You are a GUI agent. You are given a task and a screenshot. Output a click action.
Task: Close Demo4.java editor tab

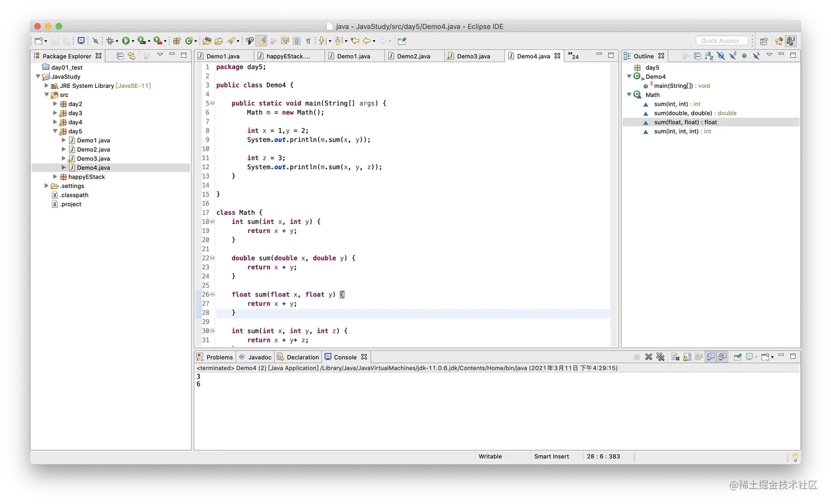click(557, 56)
